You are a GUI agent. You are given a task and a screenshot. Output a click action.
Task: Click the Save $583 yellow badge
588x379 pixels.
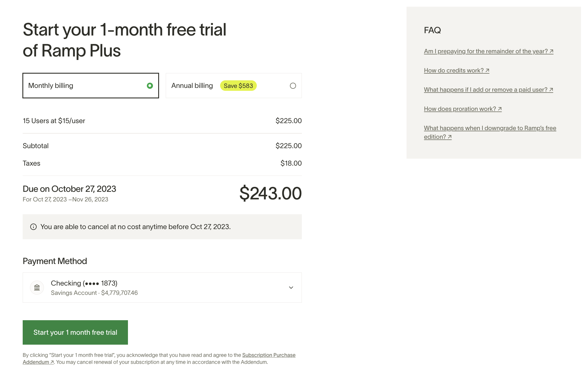click(x=238, y=86)
